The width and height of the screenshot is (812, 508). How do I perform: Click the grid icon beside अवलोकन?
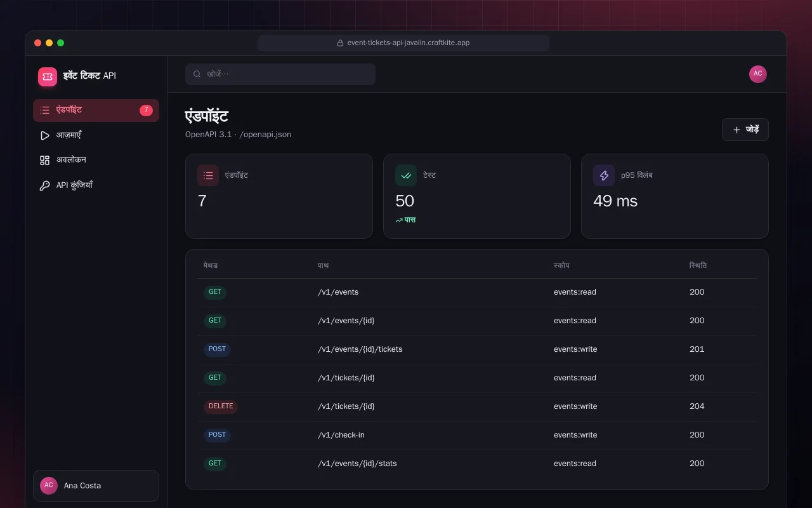click(44, 160)
